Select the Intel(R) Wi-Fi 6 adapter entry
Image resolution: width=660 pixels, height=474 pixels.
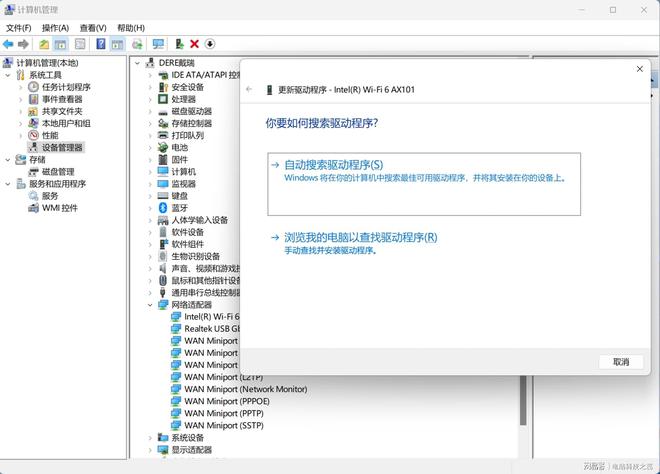211,317
